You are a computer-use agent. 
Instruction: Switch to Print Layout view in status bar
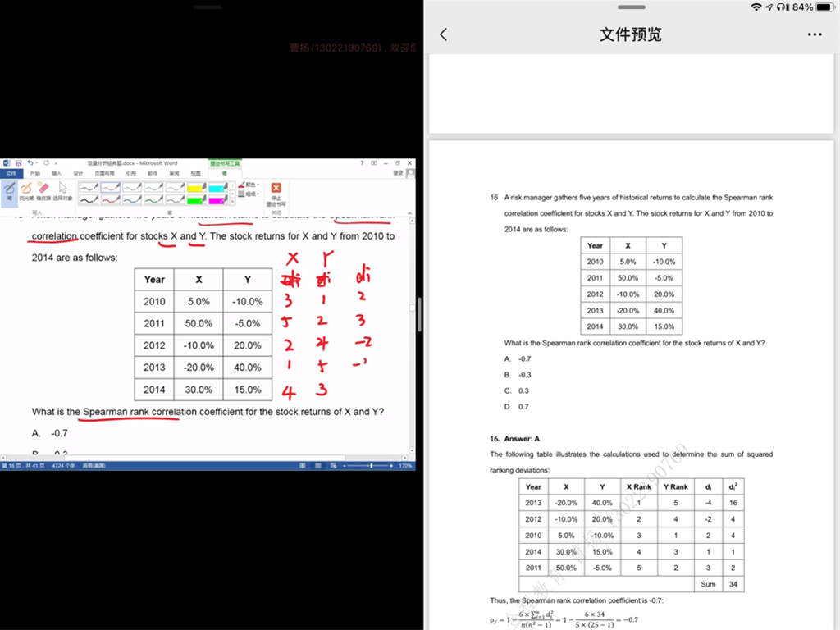[x=318, y=466]
